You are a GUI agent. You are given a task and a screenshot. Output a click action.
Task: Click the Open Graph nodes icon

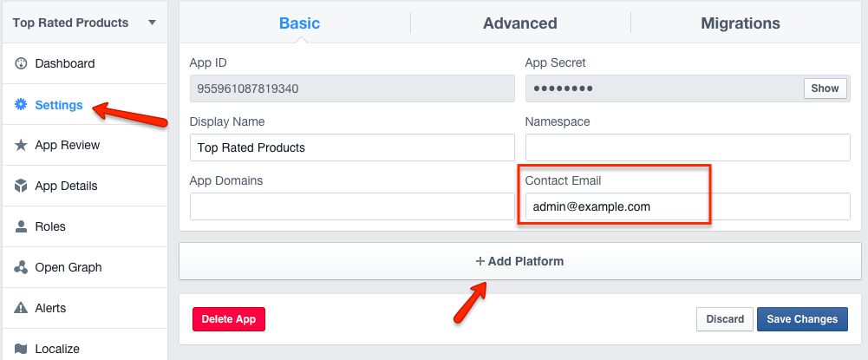[21, 268]
